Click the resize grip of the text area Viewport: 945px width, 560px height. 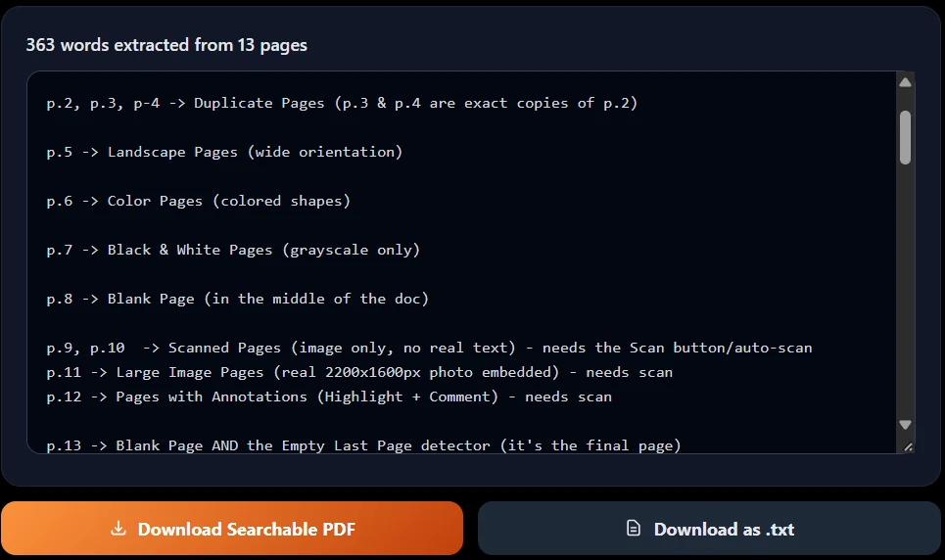[x=908, y=446]
